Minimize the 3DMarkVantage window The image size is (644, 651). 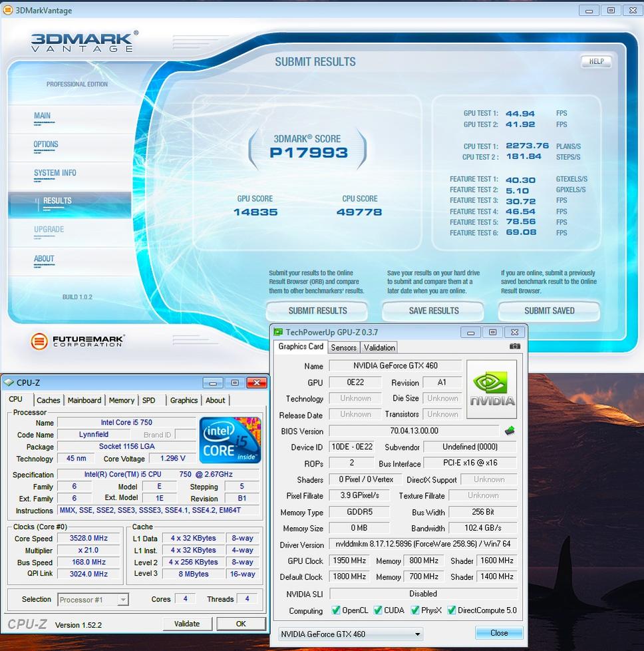coord(589,11)
